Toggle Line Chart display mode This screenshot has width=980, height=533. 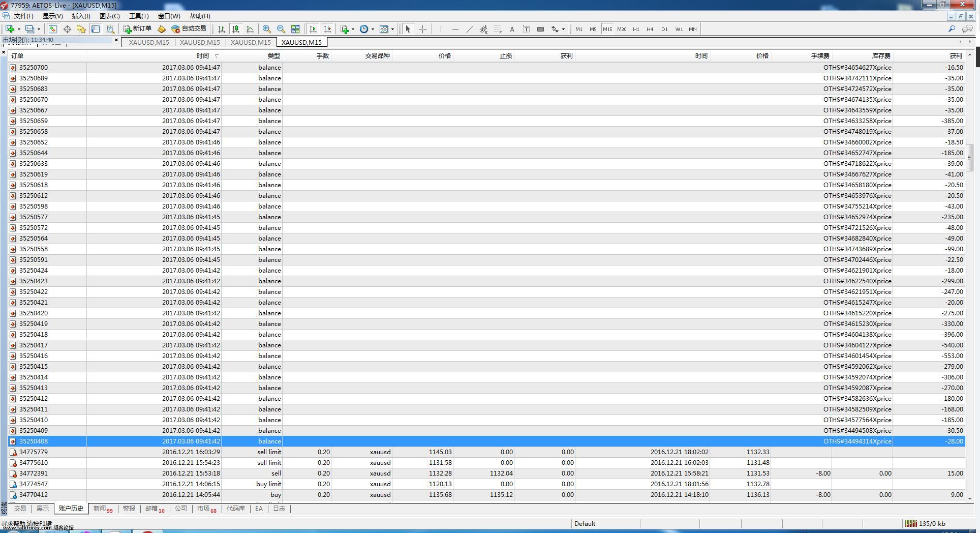click(x=250, y=29)
